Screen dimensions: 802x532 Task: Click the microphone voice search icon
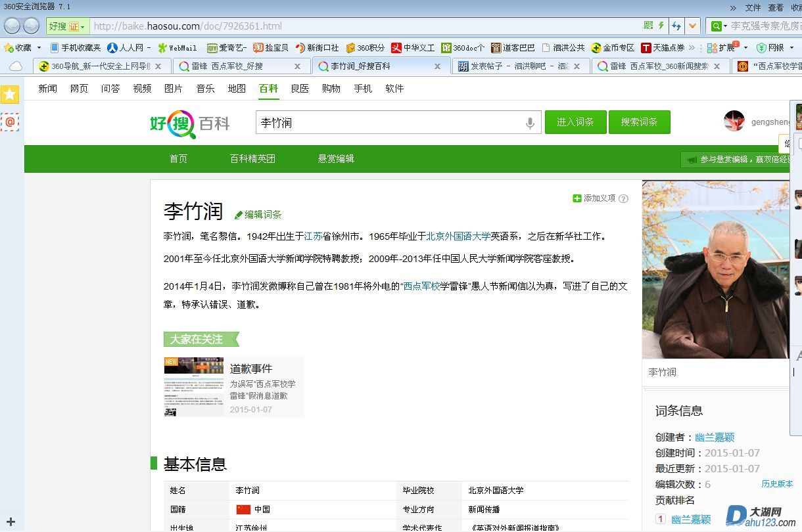click(530, 123)
